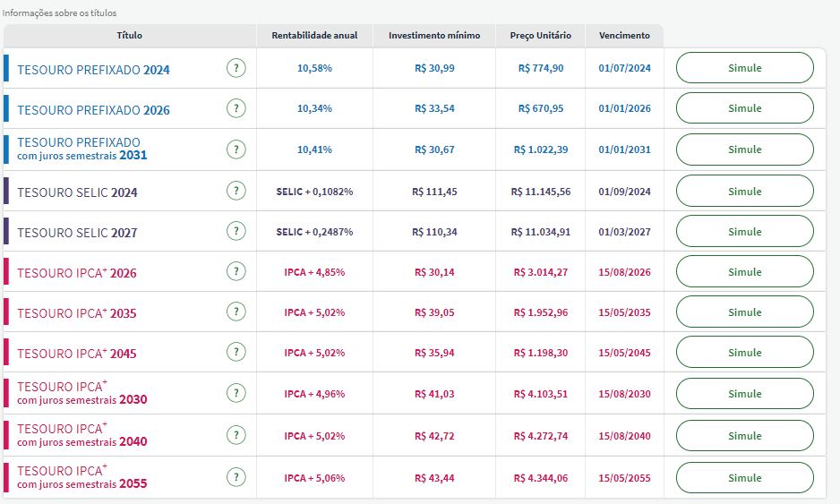Screen dimensions: 840x504
Task: Click the Vencimento column header
Action: [x=625, y=35]
